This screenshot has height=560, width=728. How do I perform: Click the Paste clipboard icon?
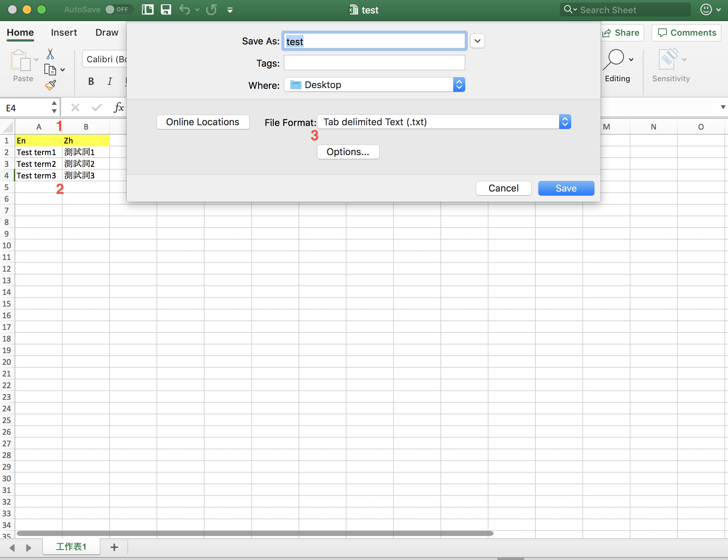(21, 60)
